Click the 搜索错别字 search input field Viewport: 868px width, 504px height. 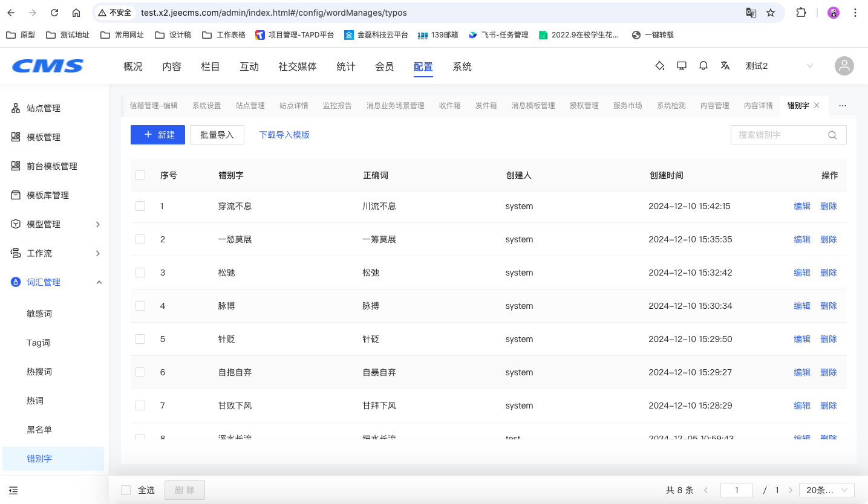(x=779, y=135)
